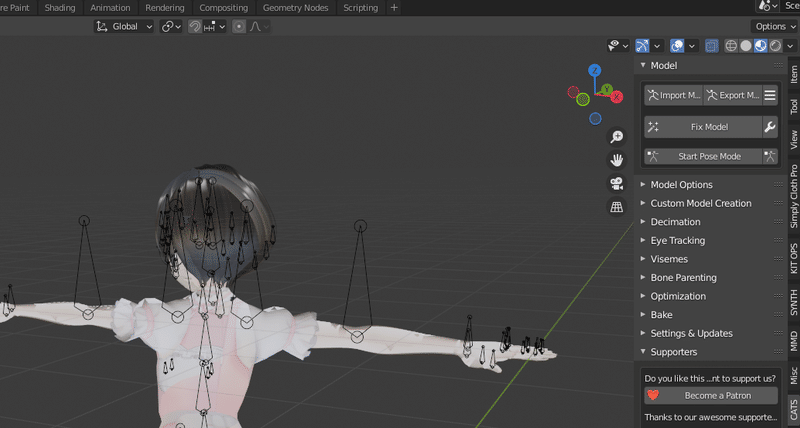
Task: Open the Item sidebar tab
Action: tap(794, 74)
